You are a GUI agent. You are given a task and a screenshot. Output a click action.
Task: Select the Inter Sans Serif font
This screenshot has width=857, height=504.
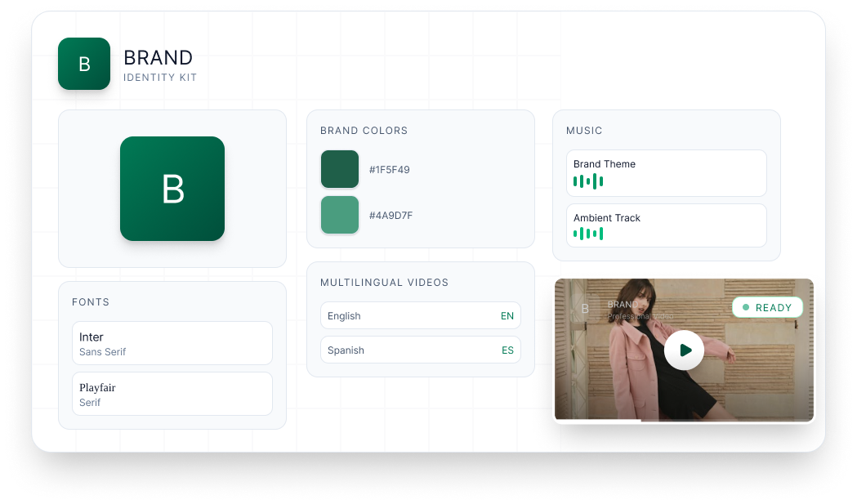[x=172, y=343]
